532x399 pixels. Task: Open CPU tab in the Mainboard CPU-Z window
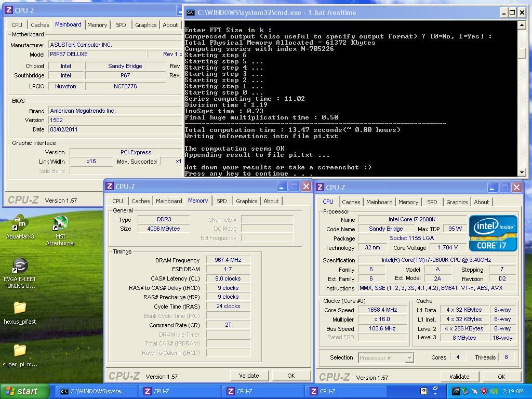(x=17, y=25)
